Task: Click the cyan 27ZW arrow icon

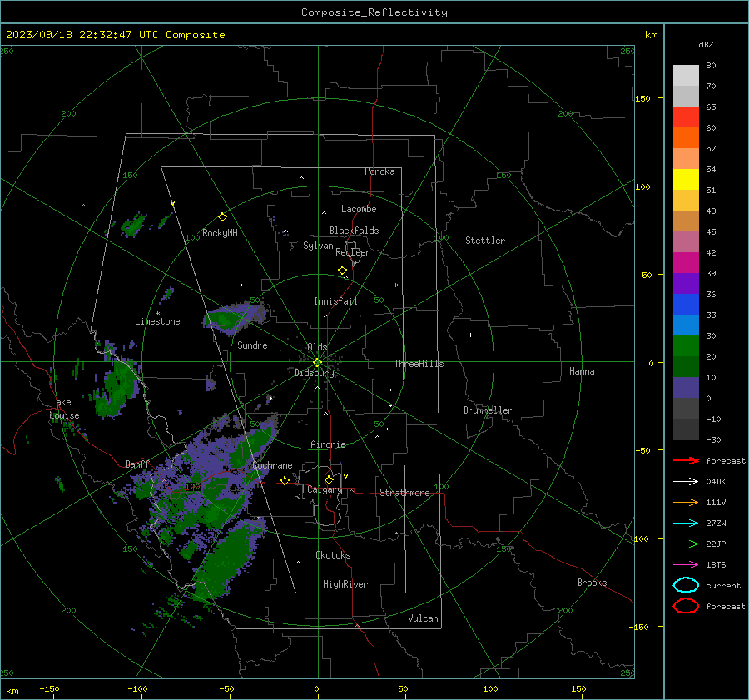Action: coord(686,524)
